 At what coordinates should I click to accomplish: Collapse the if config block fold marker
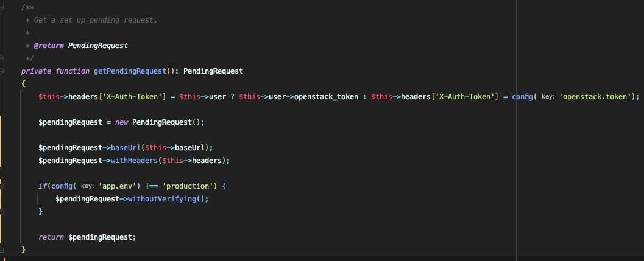point(2,185)
